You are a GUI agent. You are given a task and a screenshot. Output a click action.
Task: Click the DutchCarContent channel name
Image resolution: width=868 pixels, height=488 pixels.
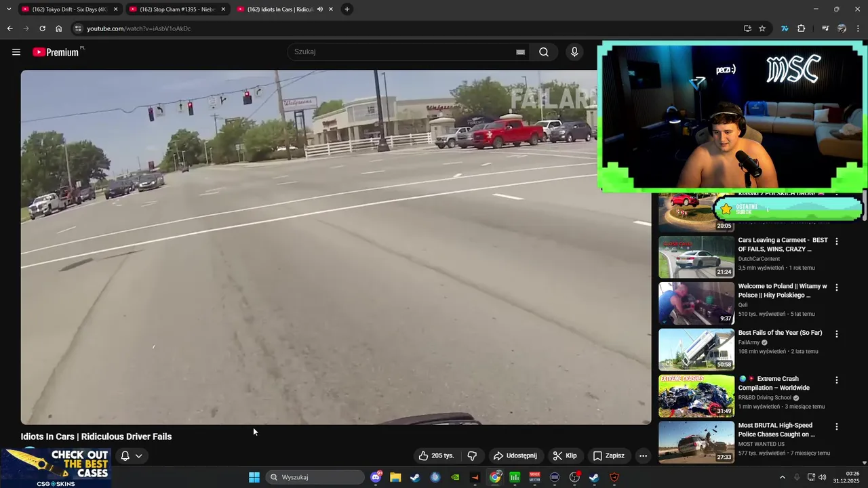pos(759,259)
